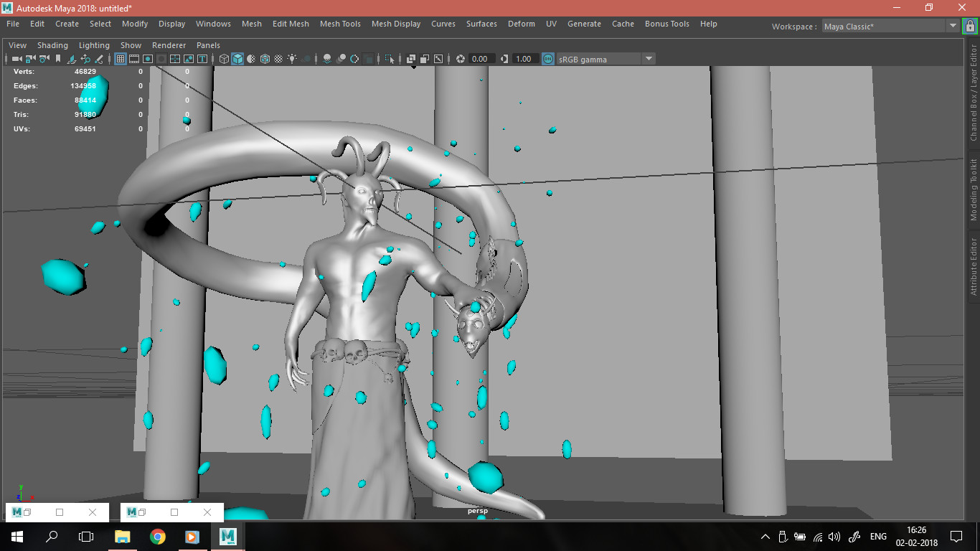980x551 pixels.
Task: Open the Mesh Tools menu
Action: click(x=340, y=24)
